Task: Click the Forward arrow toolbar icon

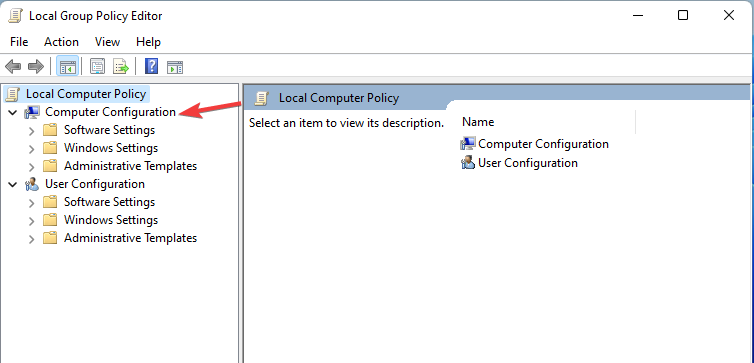Action: click(36, 66)
